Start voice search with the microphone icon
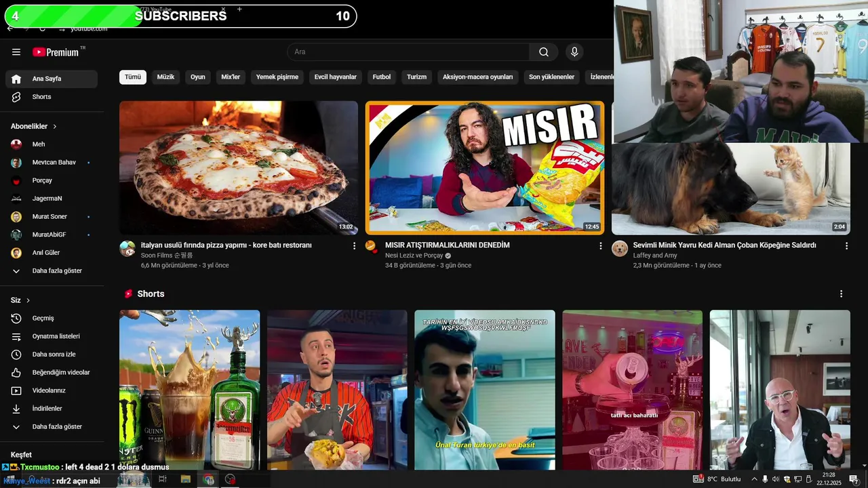 pyautogui.click(x=574, y=52)
